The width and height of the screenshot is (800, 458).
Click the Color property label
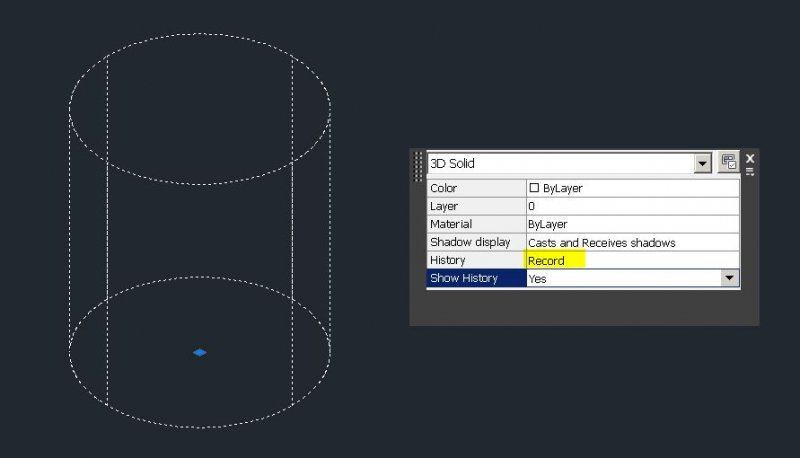tap(476, 188)
